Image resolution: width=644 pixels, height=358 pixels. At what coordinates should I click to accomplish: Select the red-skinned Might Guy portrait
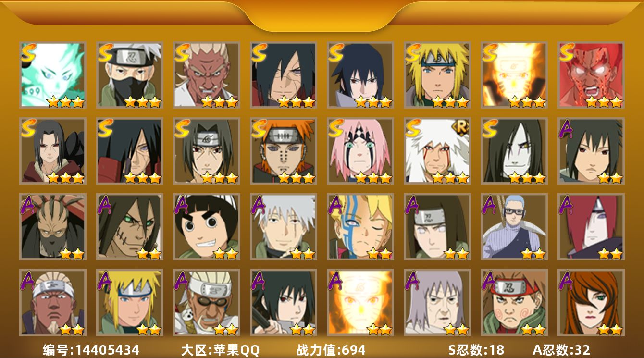click(591, 74)
